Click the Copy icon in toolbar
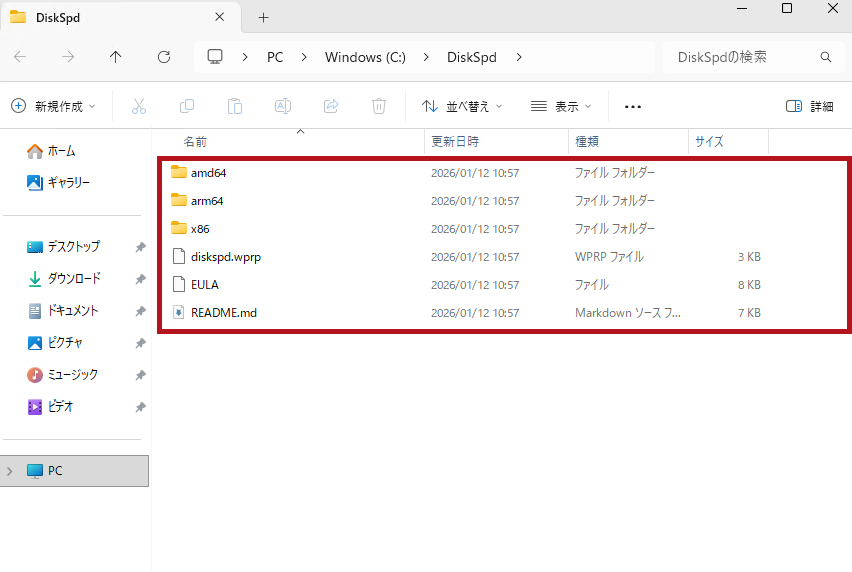This screenshot has width=852, height=572. tap(187, 106)
